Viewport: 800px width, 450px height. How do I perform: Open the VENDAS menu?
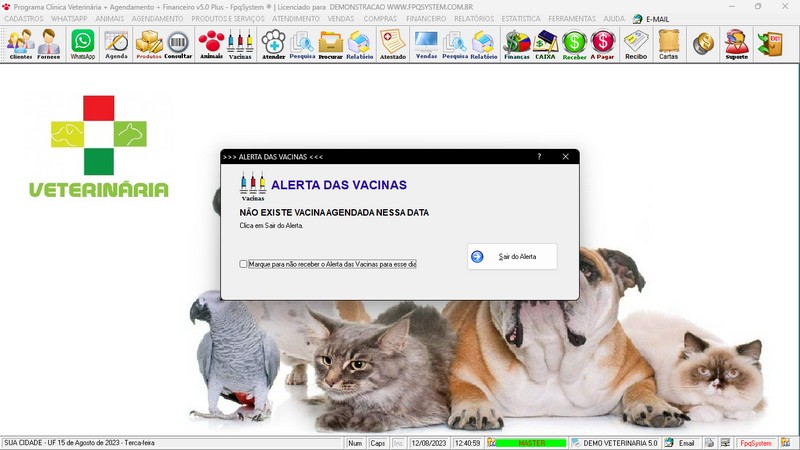coord(340,19)
